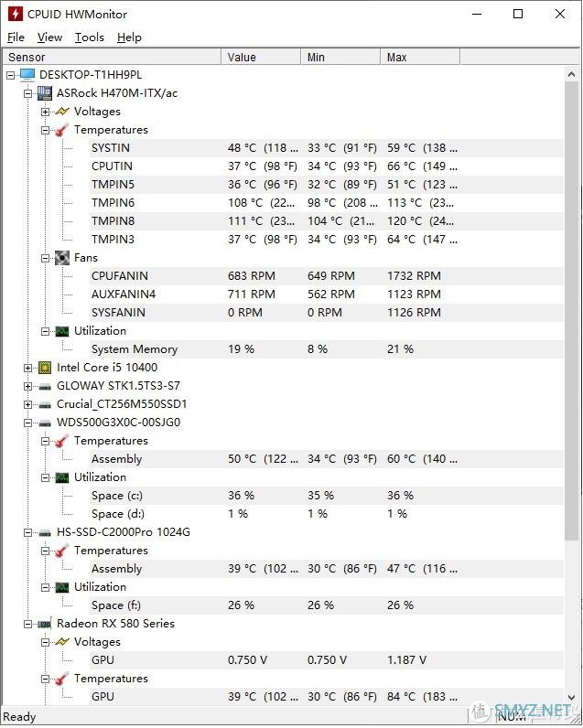Select the SYSTIN temperature row
Viewport: 583px width, 728px height.
click(325, 148)
